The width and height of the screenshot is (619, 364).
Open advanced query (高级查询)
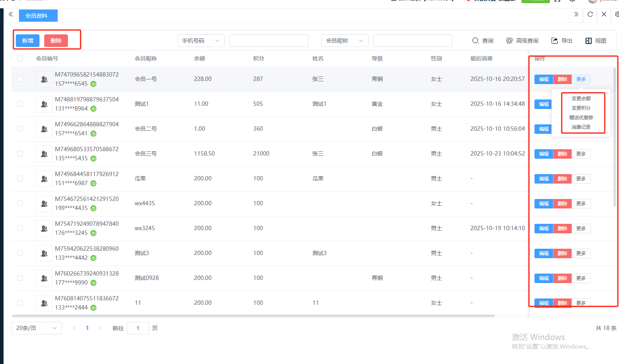tap(523, 41)
